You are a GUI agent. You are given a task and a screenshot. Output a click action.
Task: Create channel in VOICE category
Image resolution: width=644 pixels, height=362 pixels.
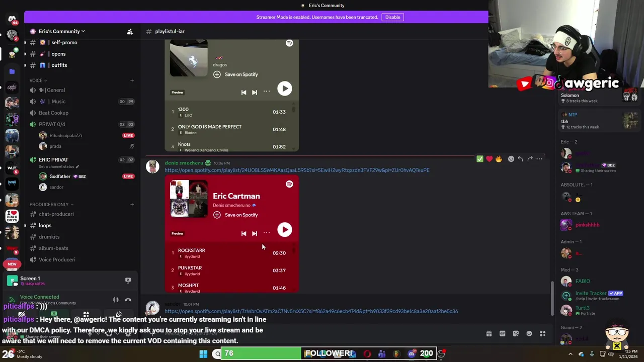(x=132, y=80)
